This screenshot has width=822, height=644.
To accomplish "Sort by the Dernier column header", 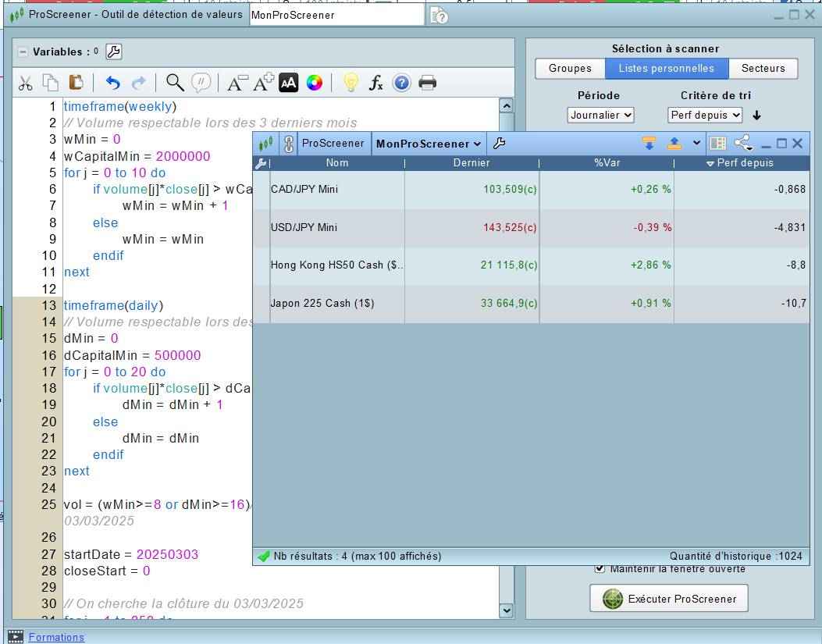I will click(x=471, y=163).
